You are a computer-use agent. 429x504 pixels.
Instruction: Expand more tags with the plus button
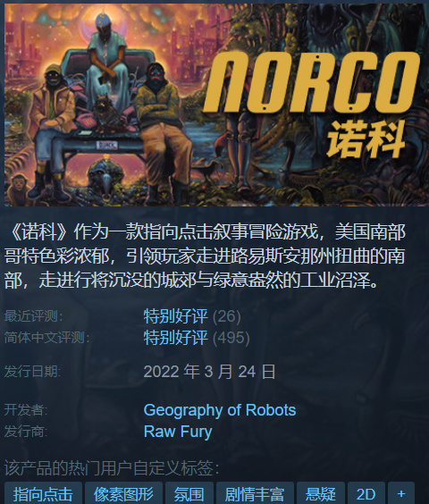click(401, 492)
